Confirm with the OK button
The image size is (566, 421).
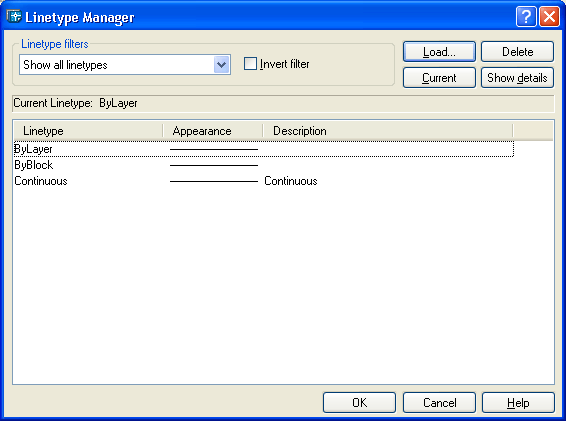click(x=359, y=402)
